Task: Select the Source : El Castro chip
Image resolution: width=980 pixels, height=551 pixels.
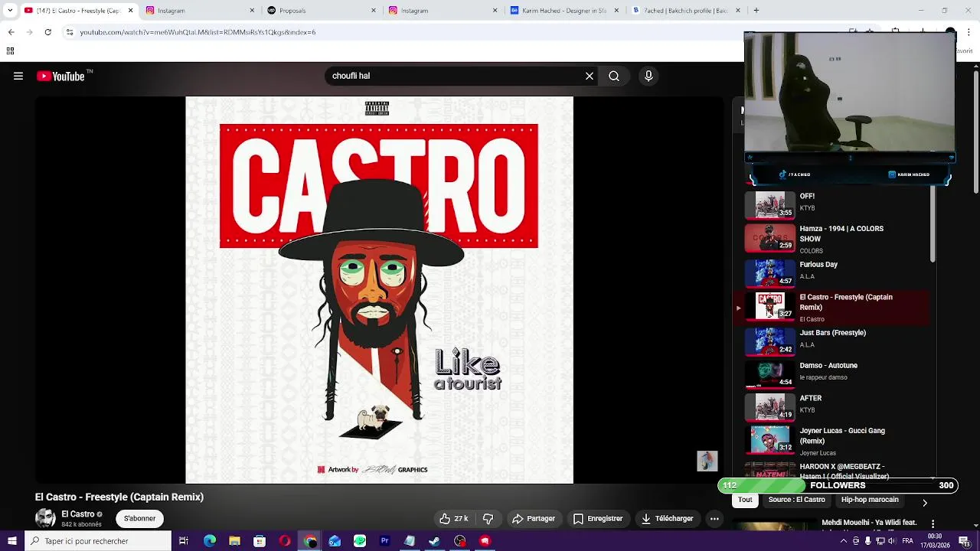Action: [x=796, y=500]
